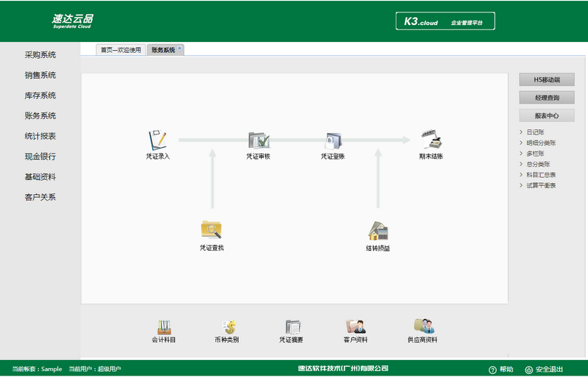Screen dimensions: 588x377
Task: Click 安全退出 in the status bar
Action: (545, 369)
